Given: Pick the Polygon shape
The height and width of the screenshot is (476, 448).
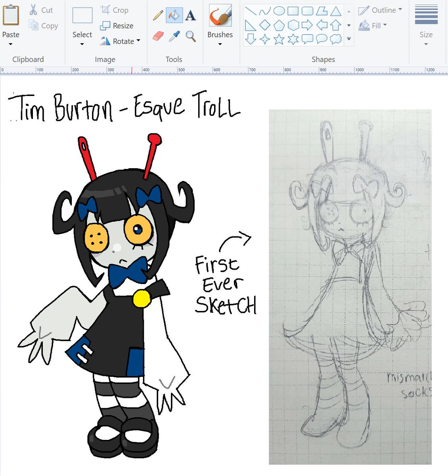Looking at the screenshot, I should [322, 11].
